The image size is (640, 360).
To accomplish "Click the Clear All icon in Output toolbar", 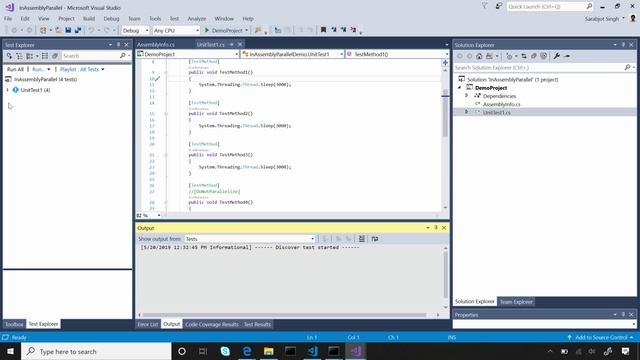I will [x=362, y=239].
